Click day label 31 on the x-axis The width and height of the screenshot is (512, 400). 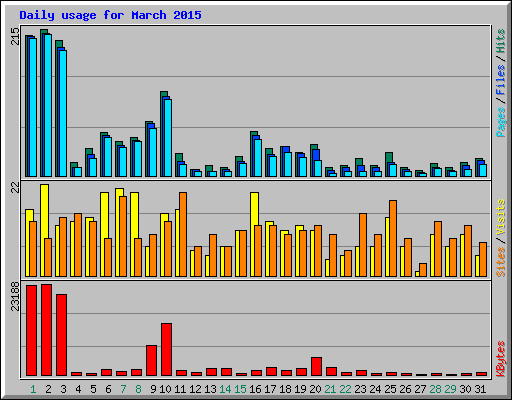click(x=480, y=389)
